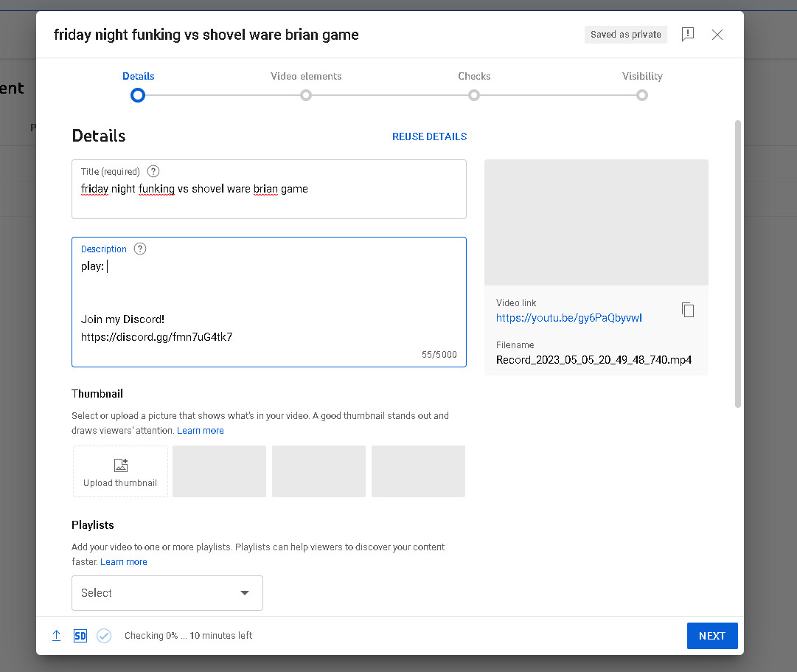The image size is (797, 672).
Task: Click into the Title text field
Action: (x=269, y=190)
